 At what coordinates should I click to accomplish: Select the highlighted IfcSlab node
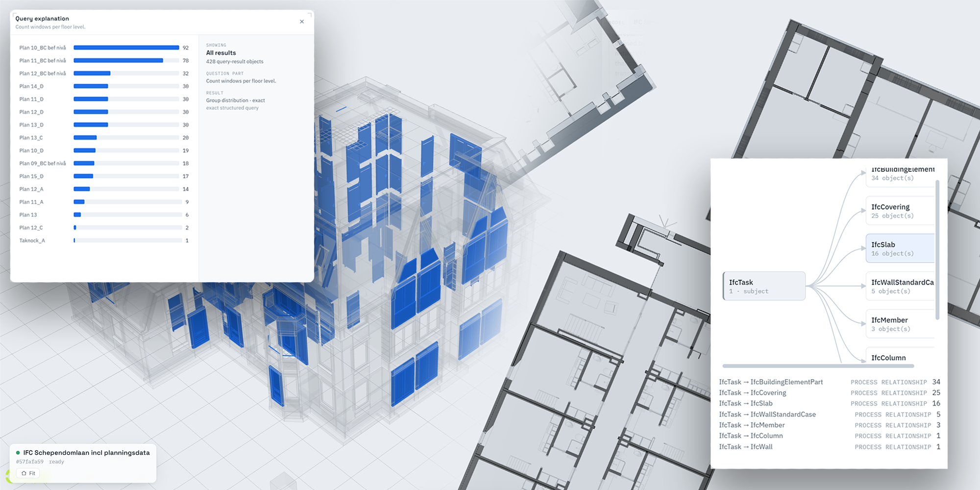click(900, 248)
